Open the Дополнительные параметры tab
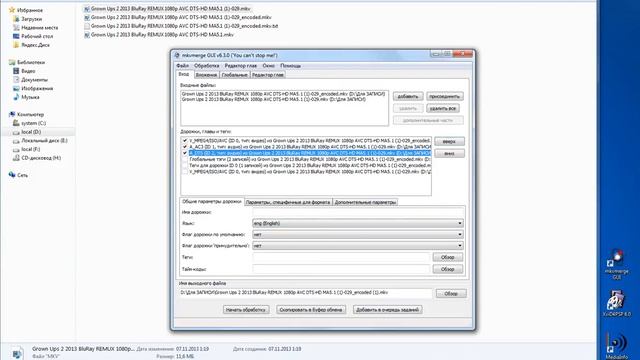Viewport: 640px width, 360px height. (365, 202)
